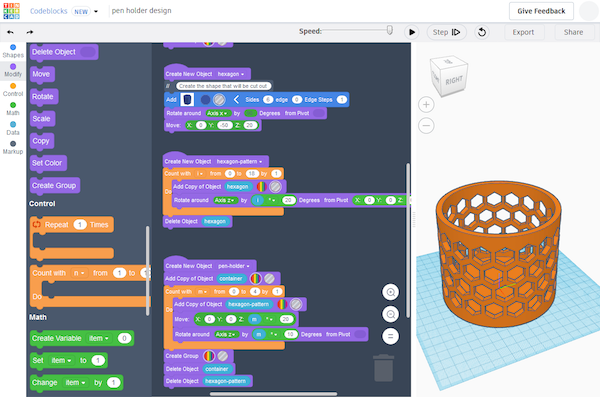Open item dropdown in Set block
600x397 pixels.
(62, 361)
